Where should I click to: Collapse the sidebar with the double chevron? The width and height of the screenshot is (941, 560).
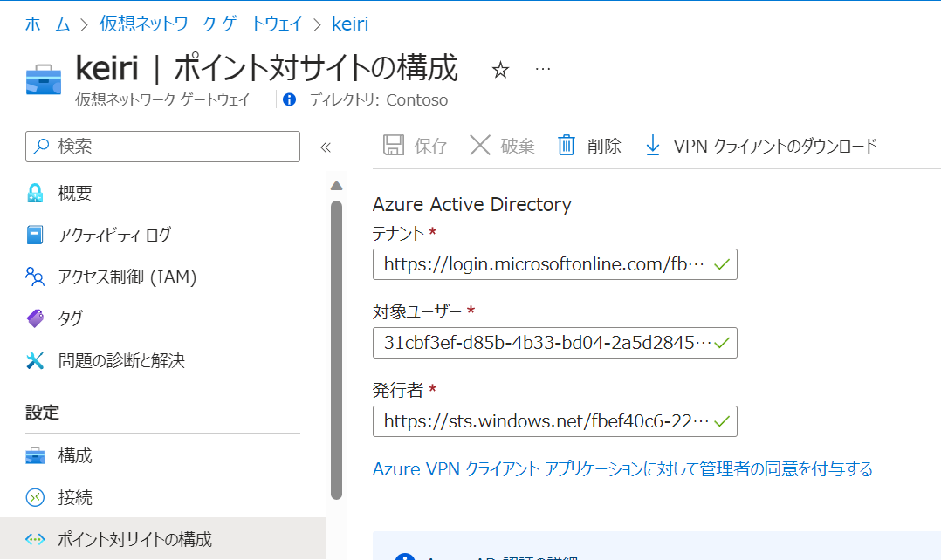click(326, 147)
